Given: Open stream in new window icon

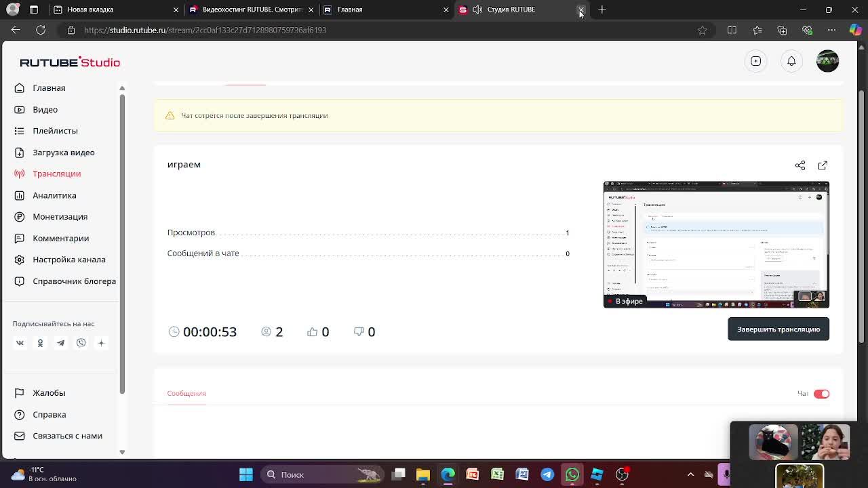Looking at the screenshot, I should 823,165.
